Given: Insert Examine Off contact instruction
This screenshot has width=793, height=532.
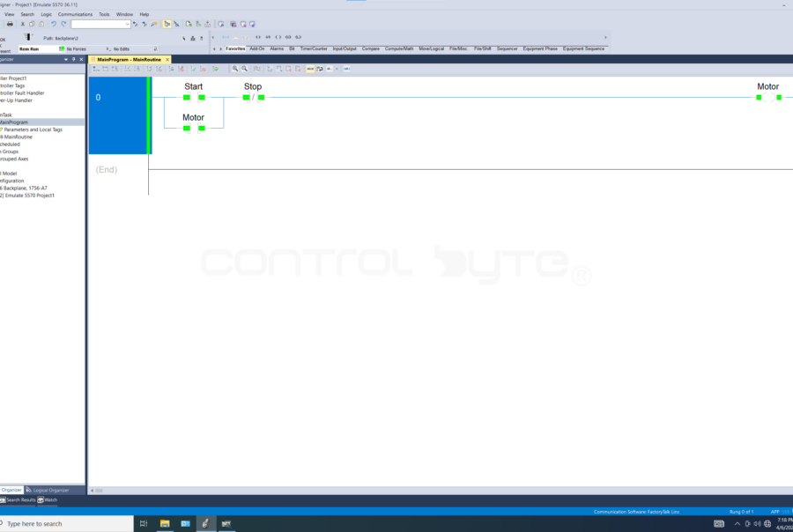Looking at the screenshot, I should (x=268, y=37).
